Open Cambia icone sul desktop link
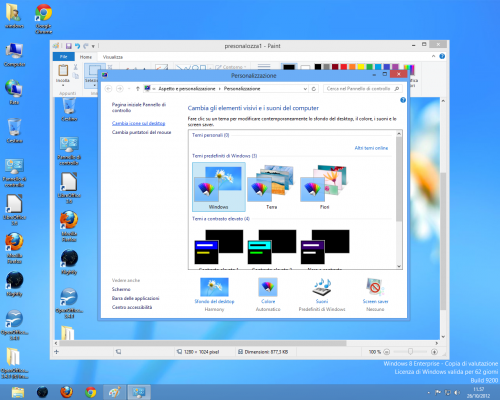This screenshot has height=400, width=500. pos(138,123)
